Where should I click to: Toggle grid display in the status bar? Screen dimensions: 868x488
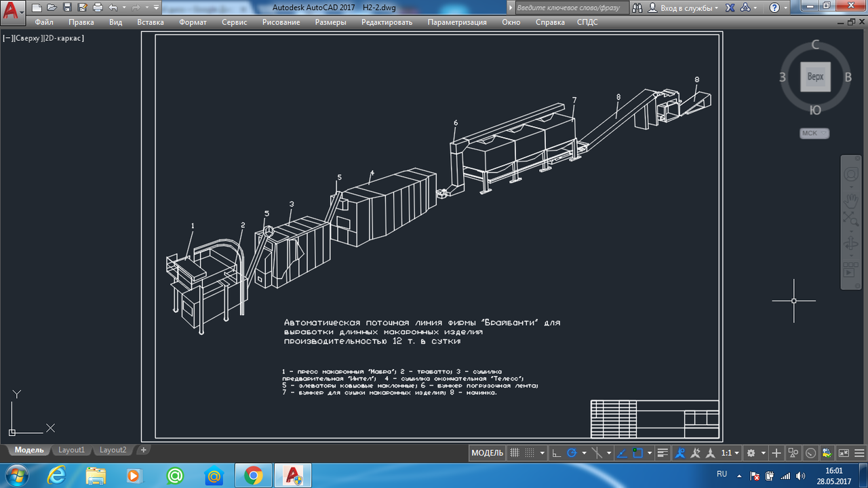tap(515, 453)
